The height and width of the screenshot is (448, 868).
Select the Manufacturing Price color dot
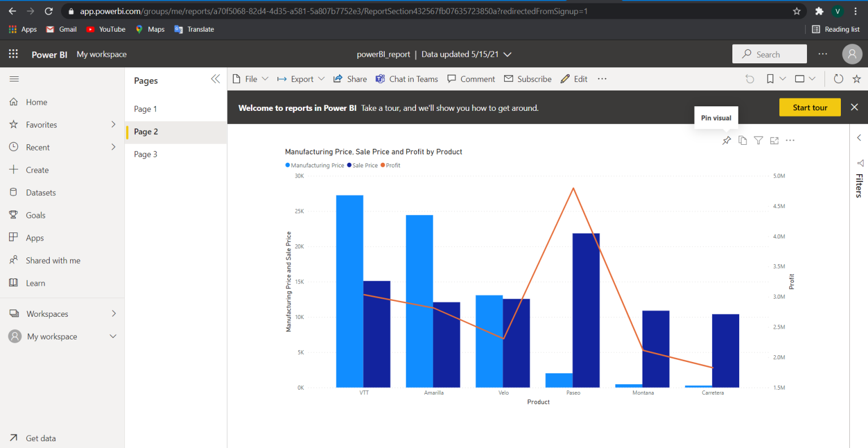tap(289, 165)
